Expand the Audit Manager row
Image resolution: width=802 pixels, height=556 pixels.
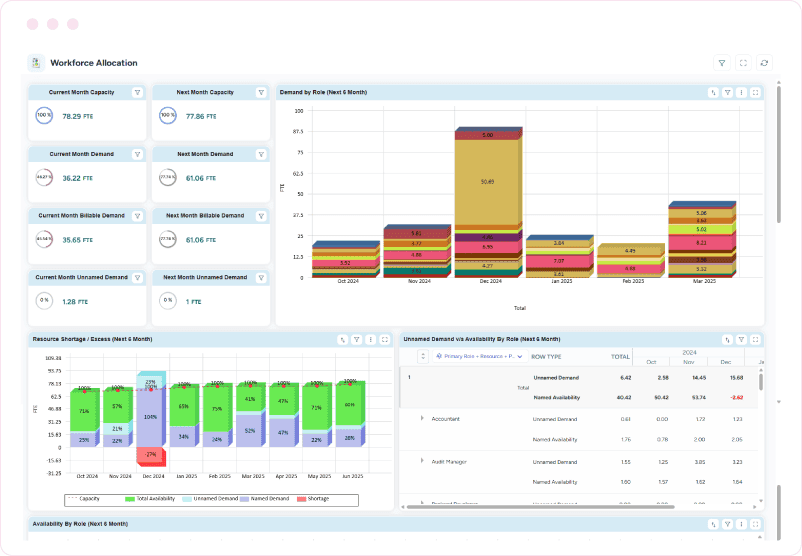422,461
